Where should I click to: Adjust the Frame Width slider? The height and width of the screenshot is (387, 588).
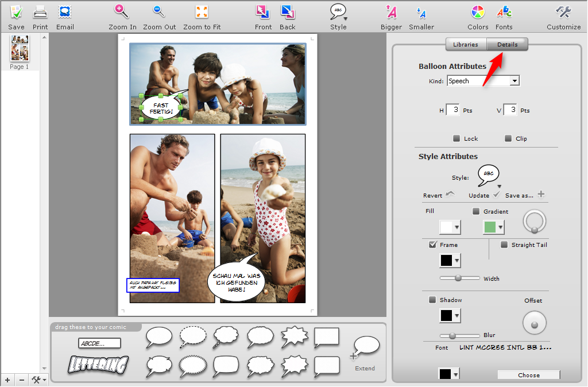coord(458,278)
